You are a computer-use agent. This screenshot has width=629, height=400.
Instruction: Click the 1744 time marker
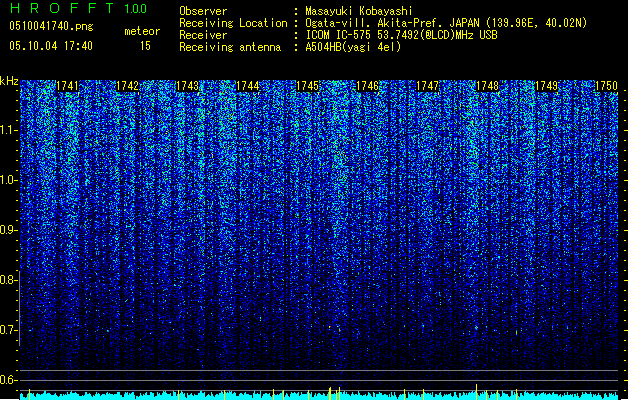click(x=248, y=86)
